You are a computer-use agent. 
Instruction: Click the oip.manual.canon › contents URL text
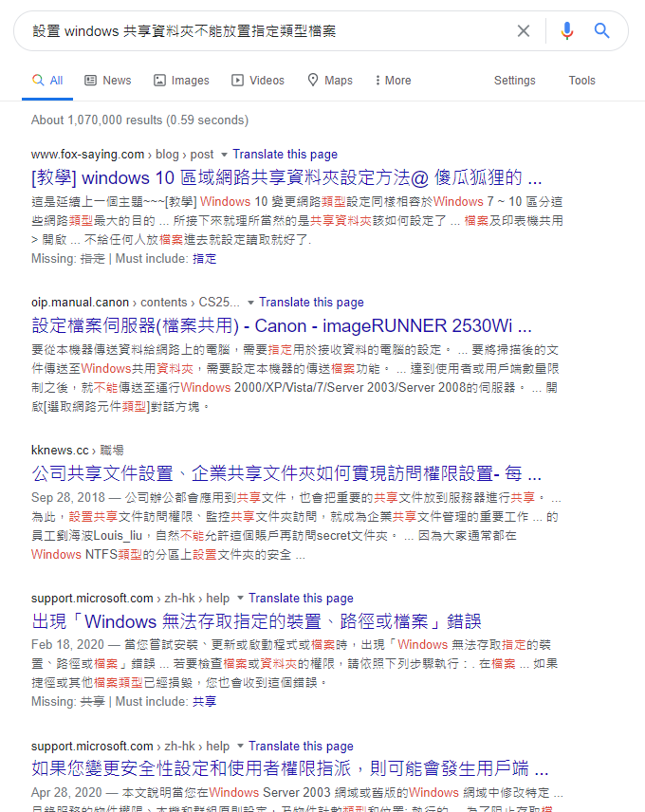click(136, 303)
